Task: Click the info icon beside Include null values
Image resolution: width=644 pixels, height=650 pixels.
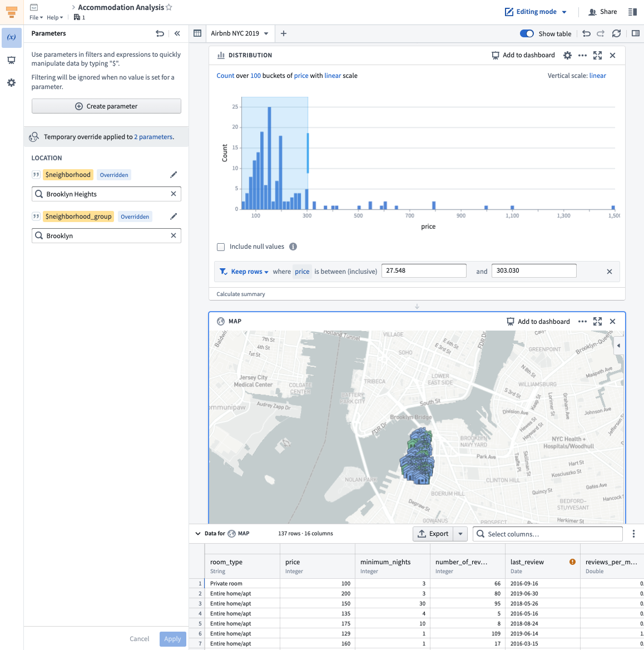Action: point(293,247)
